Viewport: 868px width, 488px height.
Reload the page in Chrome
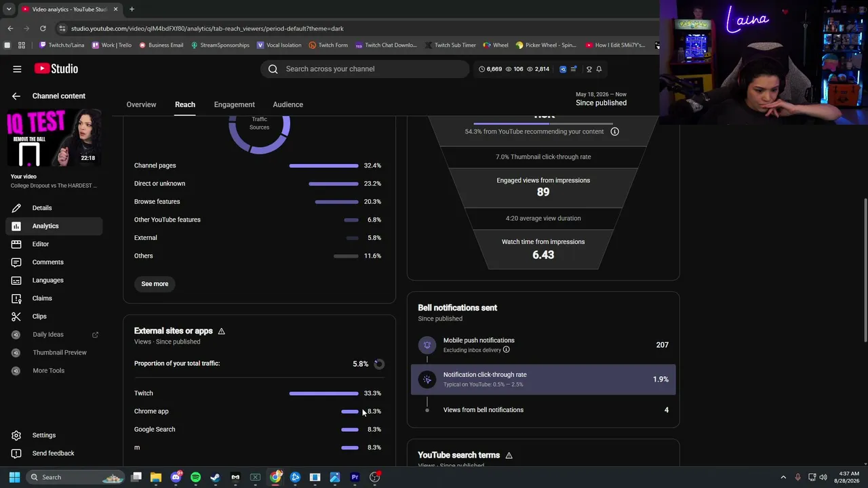43,28
